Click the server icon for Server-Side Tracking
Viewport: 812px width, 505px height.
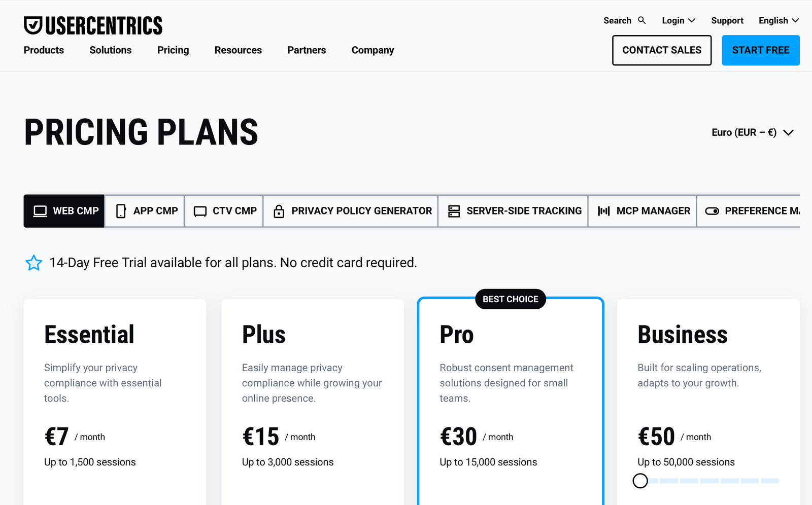454,211
